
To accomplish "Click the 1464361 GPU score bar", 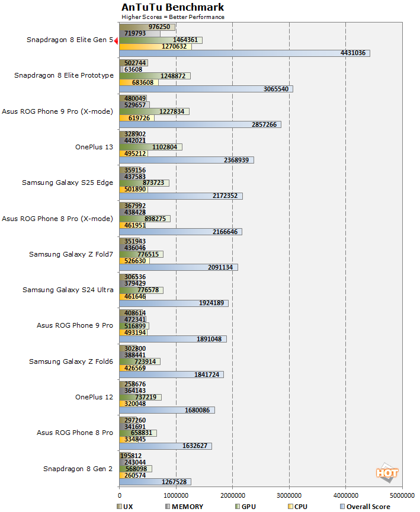I will pyautogui.click(x=161, y=40).
